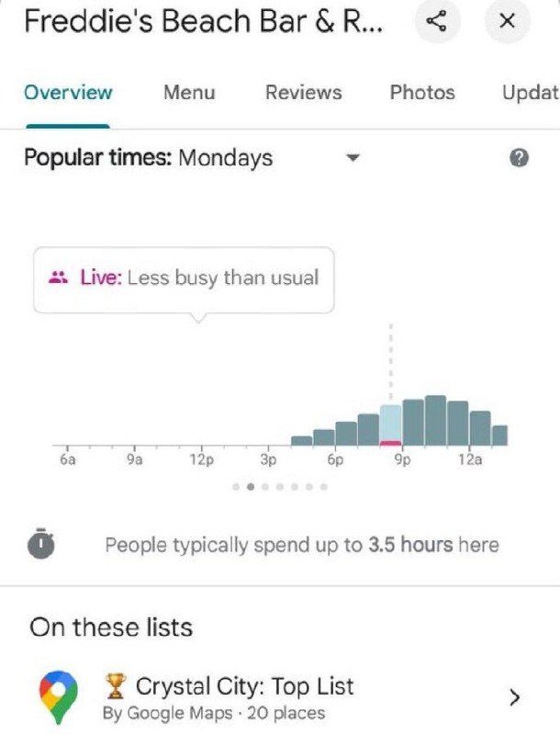Select the second day pagination dot
Screen dimensions: 560x735
click(251, 486)
